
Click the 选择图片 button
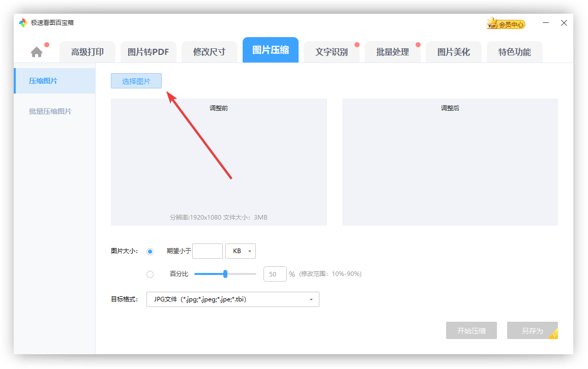click(x=136, y=81)
